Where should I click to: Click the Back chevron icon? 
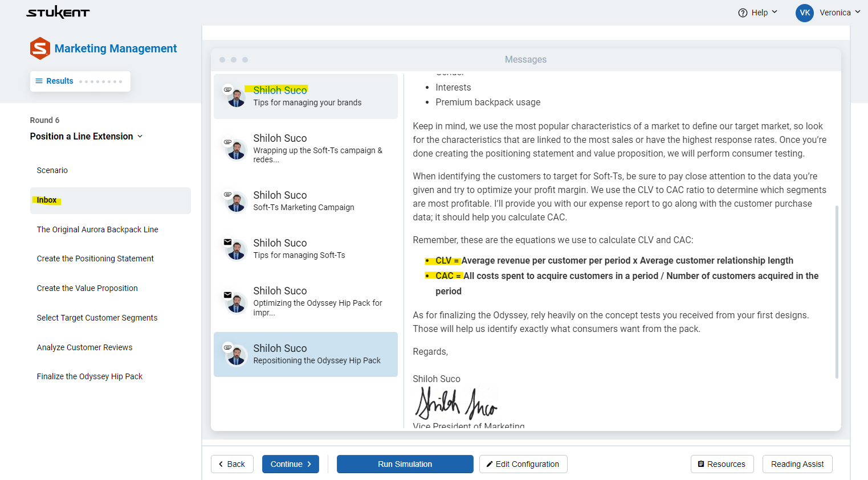(x=221, y=464)
